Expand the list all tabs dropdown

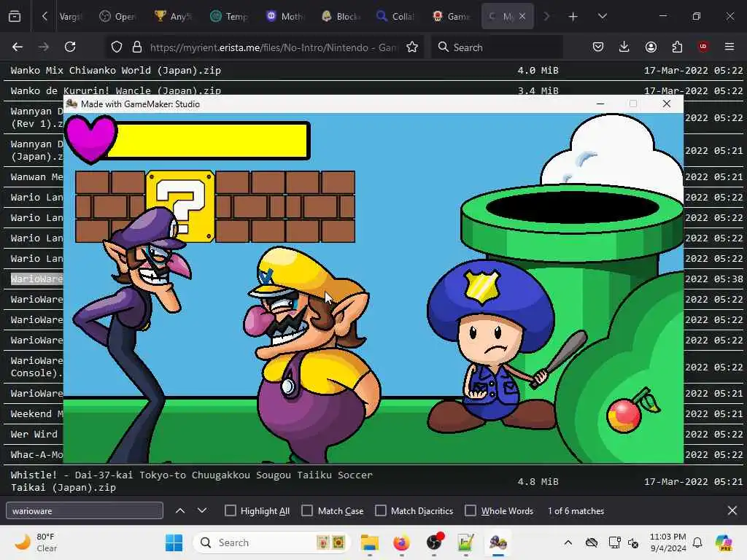click(602, 17)
